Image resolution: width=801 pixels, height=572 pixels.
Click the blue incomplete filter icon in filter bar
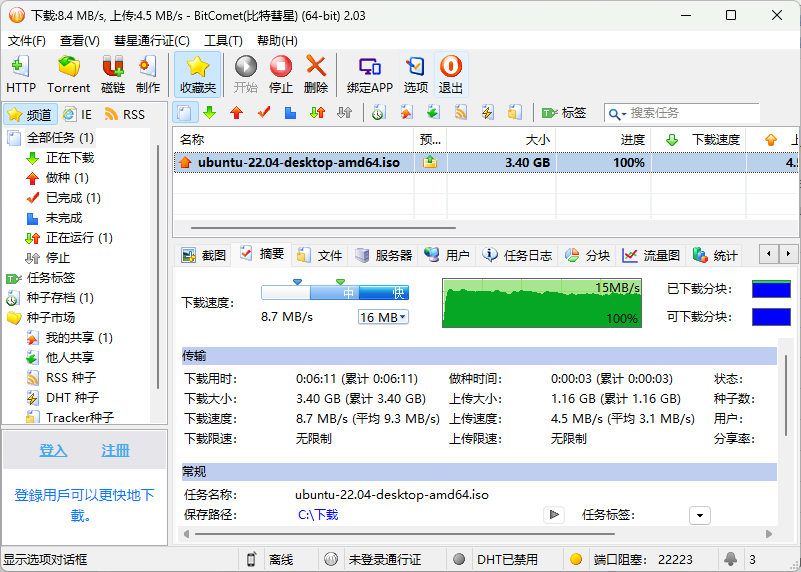point(290,113)
